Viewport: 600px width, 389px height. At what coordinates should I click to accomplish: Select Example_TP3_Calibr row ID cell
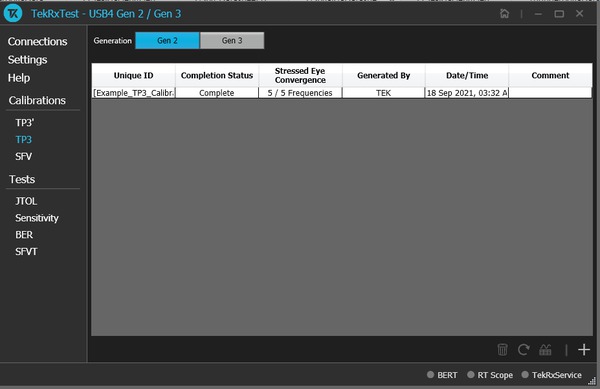pos(134,93)
